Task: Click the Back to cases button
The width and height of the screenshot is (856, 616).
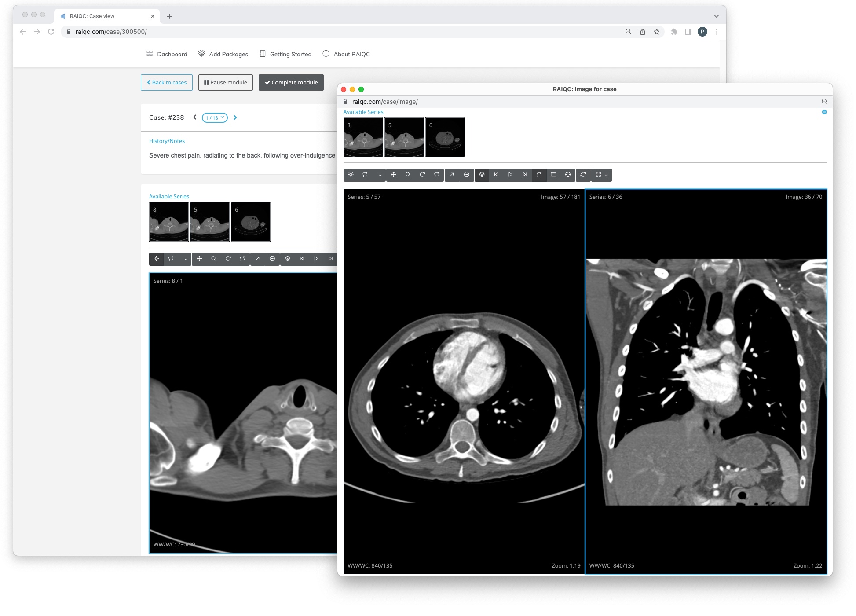Action: (167, 82)
